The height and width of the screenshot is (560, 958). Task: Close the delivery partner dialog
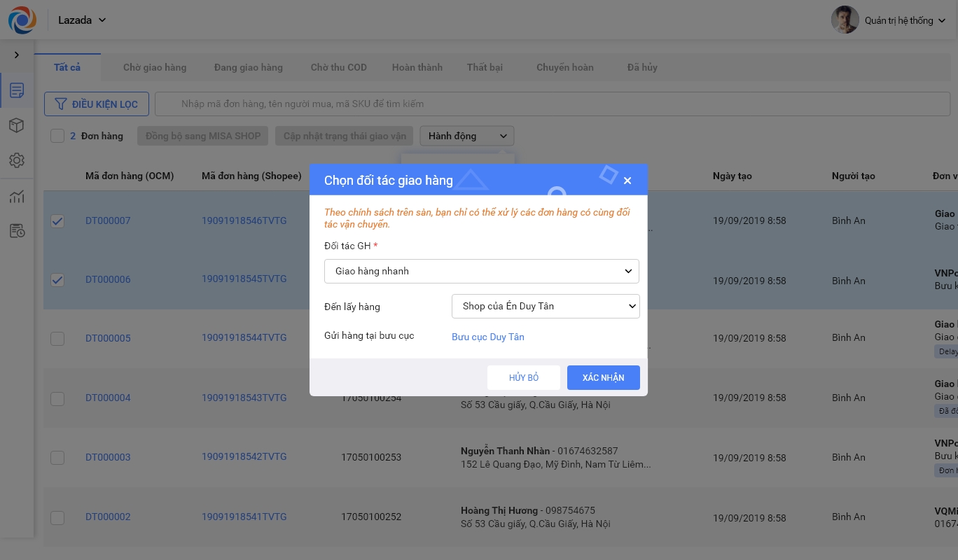[x=627, y=181]
